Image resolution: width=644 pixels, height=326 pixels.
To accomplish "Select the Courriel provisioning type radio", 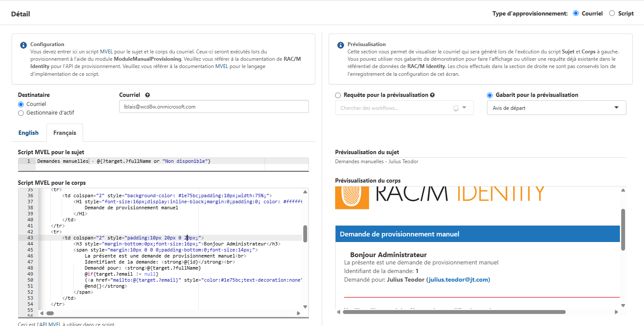I will coord(576,13).
